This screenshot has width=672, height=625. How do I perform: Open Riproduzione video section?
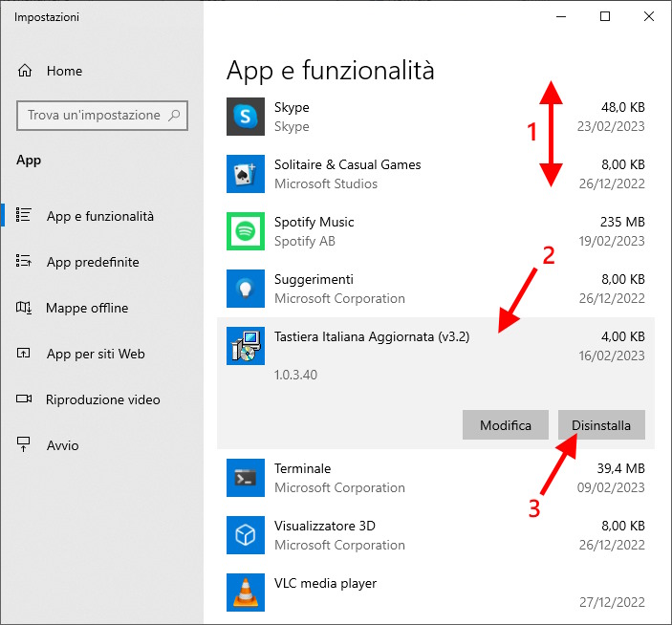pyautogui.click(x=103, y=399)
